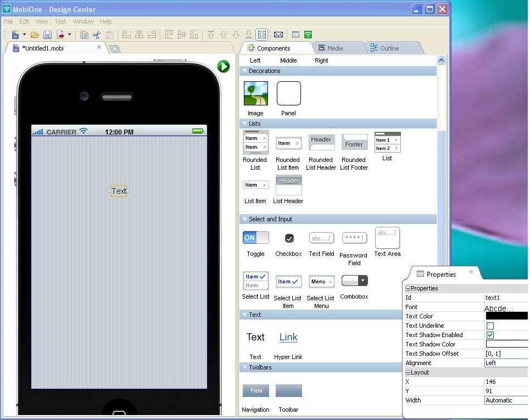Screen dimensions: 530x420
Task: Open the View menu
Action: 42,21
